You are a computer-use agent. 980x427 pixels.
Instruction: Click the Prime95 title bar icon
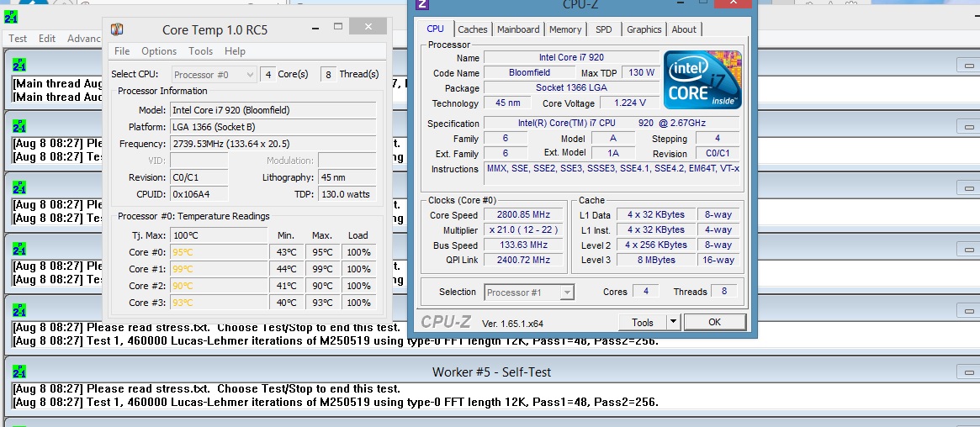[11, 17]
